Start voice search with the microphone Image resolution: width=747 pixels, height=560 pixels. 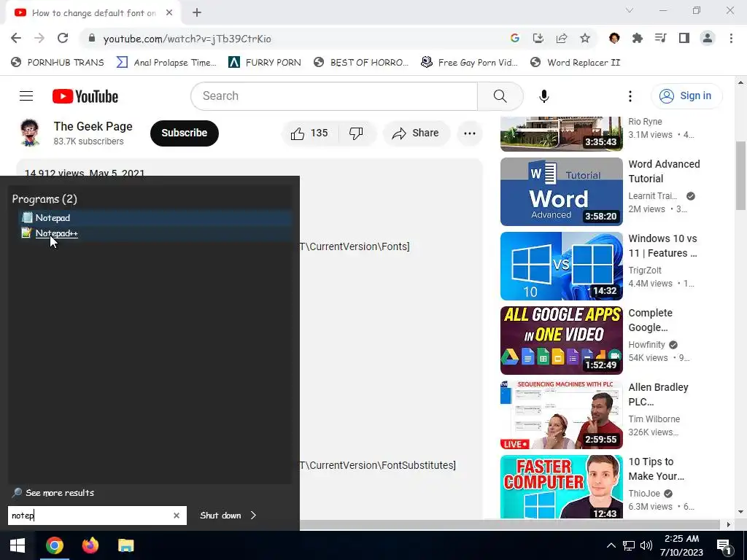point(543,96)
